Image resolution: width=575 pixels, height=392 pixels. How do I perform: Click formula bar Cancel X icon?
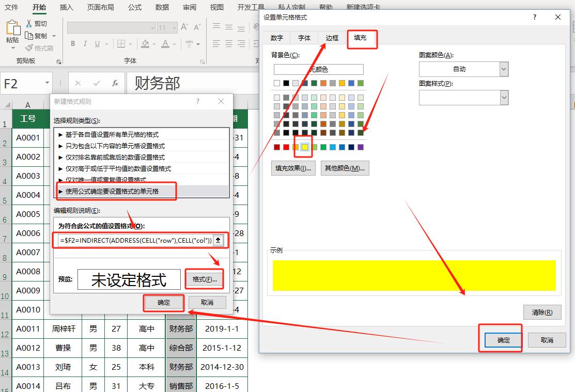click(x=77, y=83)
